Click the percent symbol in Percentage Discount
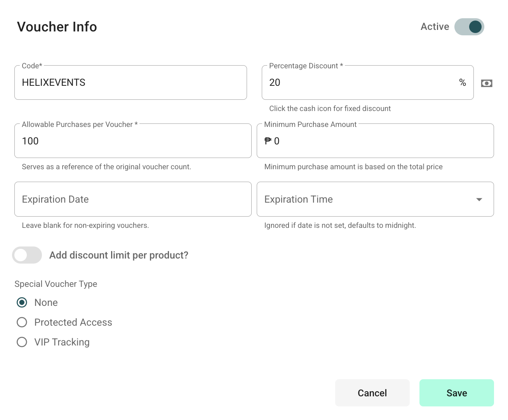508x420 pixels. [x=462, y=82]
